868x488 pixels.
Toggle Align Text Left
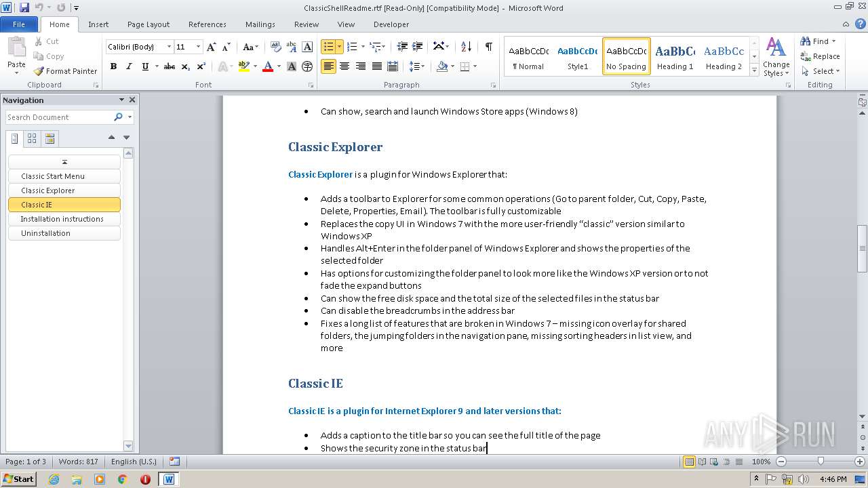pyautogui.click(x=328, y=66)
